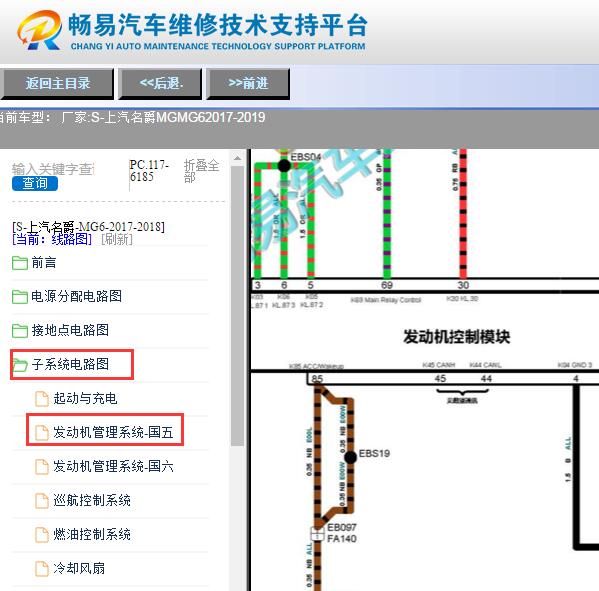This screenshot has width=599, height=591.
Task: Click the sidebar scrollbar up arrow
Action: tap(237, 158)
